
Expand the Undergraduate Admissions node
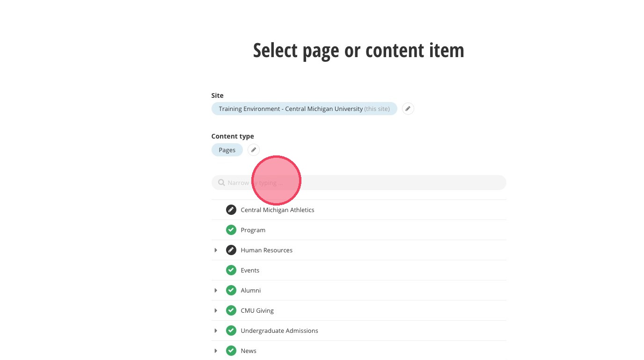click(x=216, y=331)
